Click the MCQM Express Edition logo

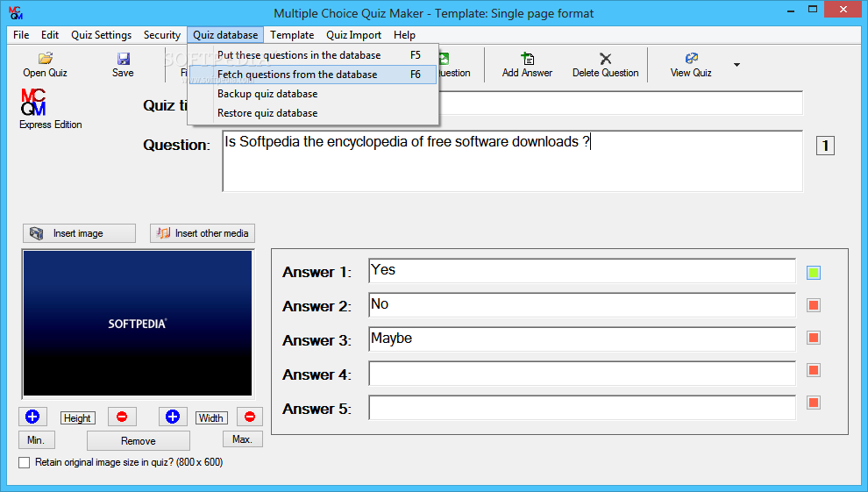click(x=34, y=102)
